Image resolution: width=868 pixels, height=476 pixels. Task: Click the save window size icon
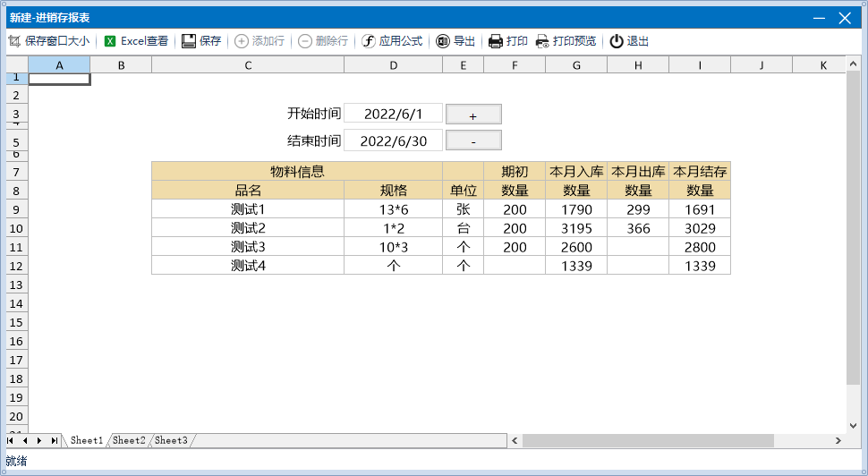pos(13,41)
